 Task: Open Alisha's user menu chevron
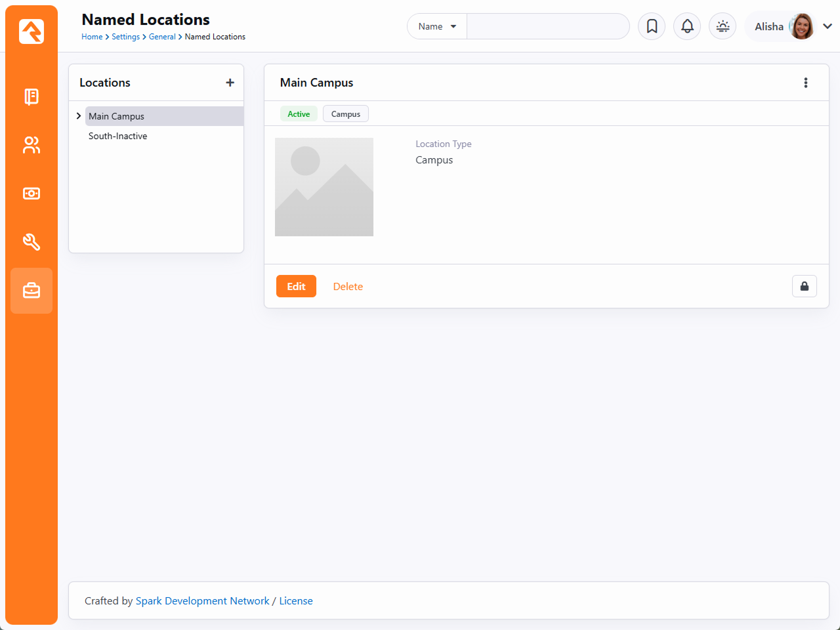828,26
